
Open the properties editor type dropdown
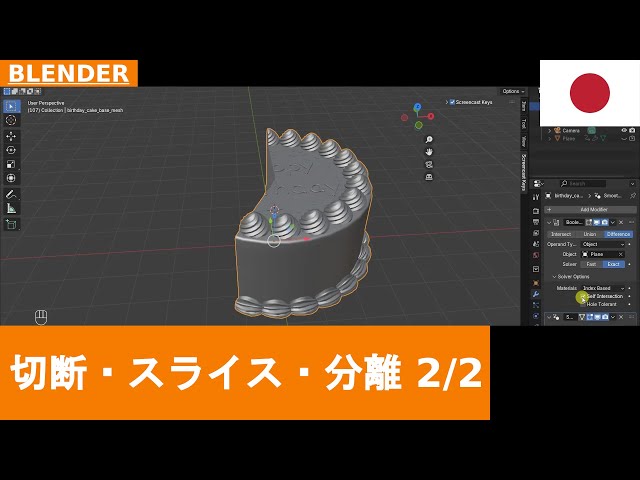[539, 184]
